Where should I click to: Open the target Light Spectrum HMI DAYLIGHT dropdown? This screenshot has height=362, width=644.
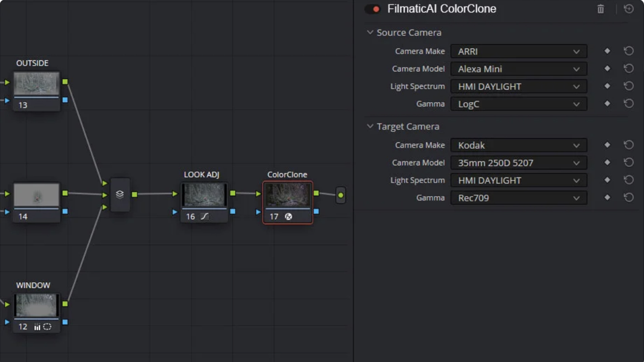[519, 180]
